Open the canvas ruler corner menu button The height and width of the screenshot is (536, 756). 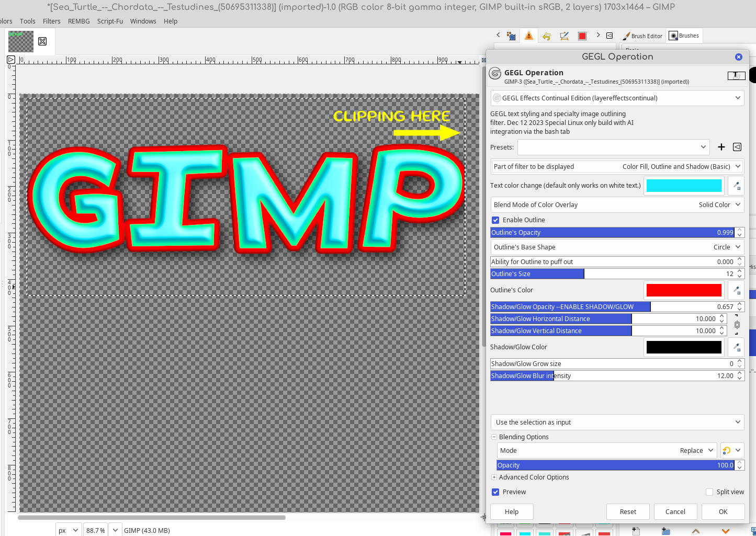(x=10, y=60)
